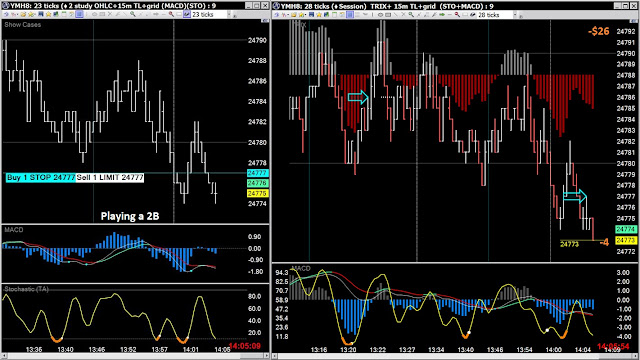Click green 24776 price marker on left axis
640x360 pixels.
pyautogui.click(x=258, y=183)
